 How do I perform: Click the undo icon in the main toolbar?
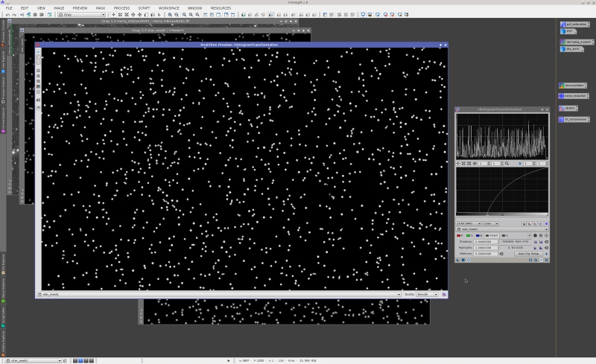pos(7,14)
